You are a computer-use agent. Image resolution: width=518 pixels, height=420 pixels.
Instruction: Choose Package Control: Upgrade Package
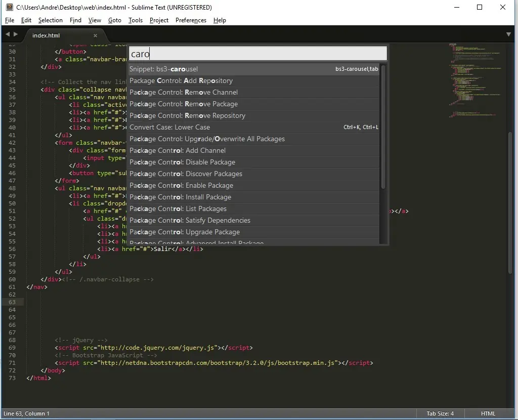254,232
